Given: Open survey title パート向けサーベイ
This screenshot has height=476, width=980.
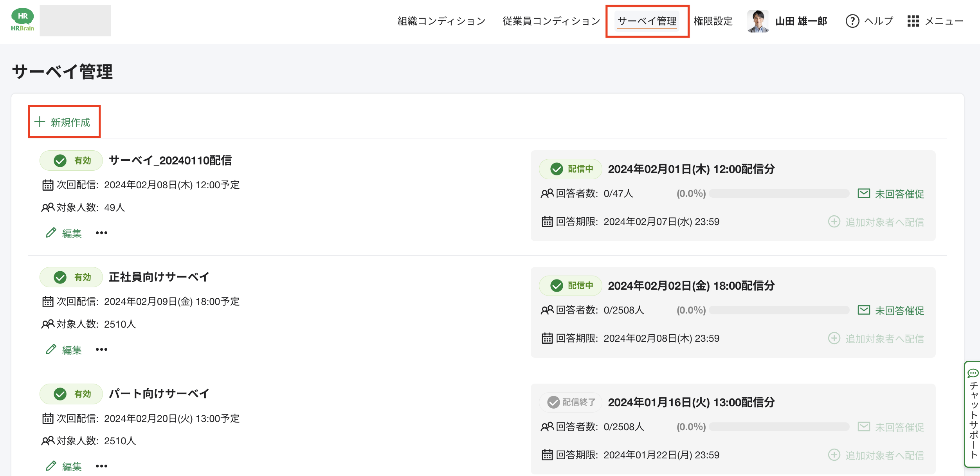Looking at the screenshot, I should [x=159, y=394].
